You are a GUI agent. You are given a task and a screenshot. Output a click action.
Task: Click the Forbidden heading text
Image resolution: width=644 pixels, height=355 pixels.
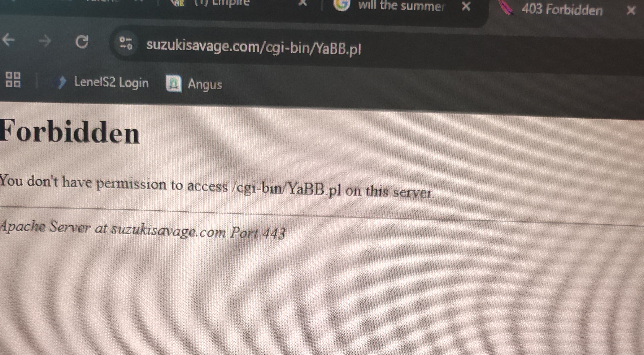[x=70, y=132]
